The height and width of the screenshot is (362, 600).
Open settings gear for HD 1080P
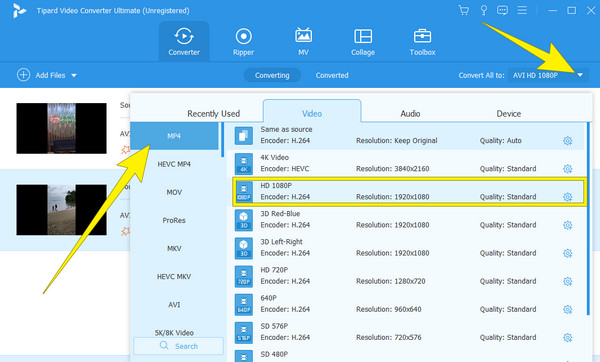pos(567,197)
